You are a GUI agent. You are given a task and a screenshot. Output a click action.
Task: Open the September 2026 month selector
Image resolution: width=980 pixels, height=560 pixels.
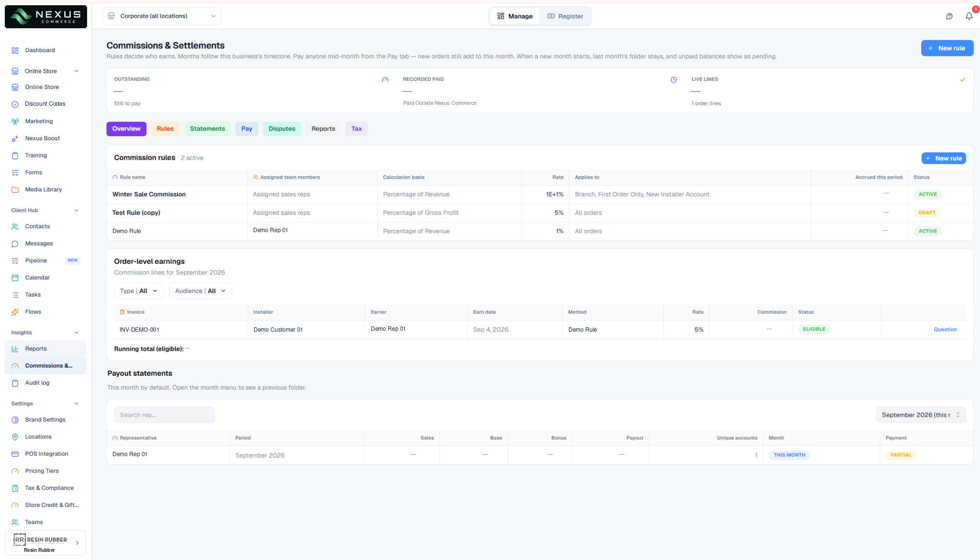[x=921, y=415]
